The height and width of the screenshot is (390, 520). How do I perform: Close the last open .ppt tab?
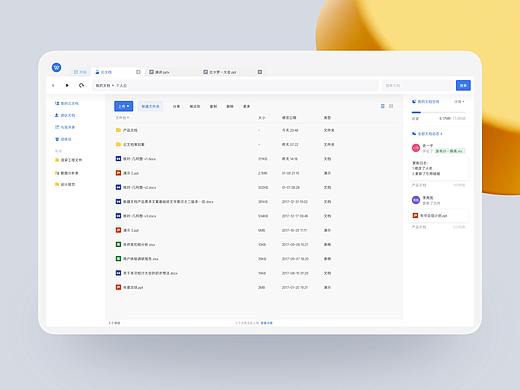(260, 72)
